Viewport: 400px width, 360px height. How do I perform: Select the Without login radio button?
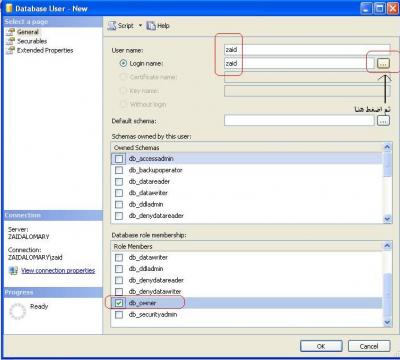pyautogui.click(x=123, y=104)
